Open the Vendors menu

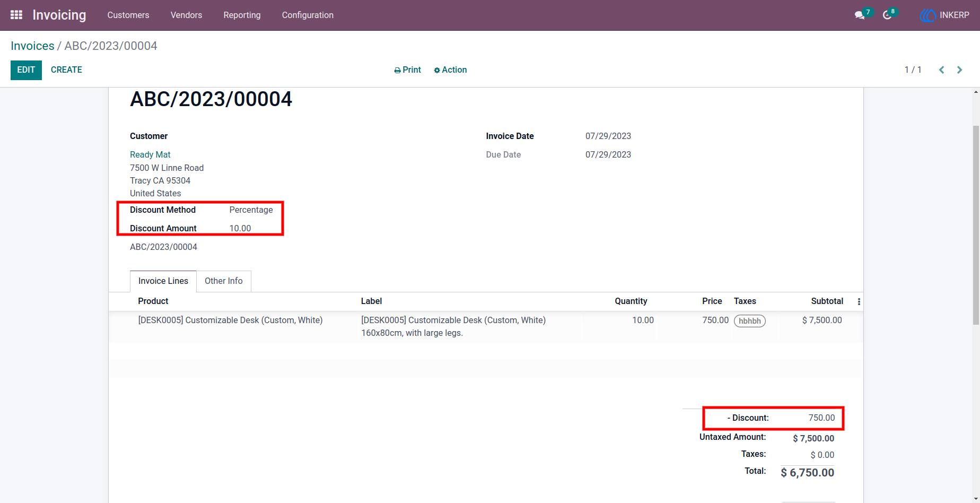point(186,15)
